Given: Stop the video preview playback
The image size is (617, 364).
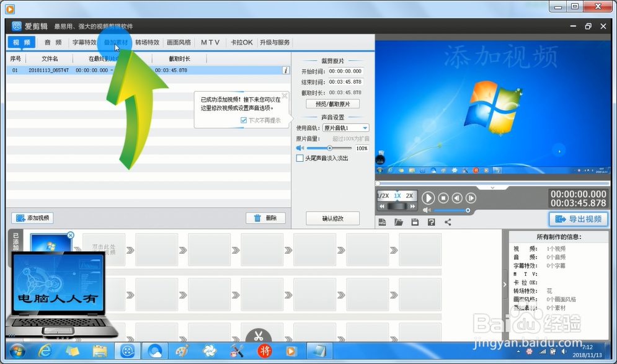Looking at the screenshot, I should pos(443,198).
